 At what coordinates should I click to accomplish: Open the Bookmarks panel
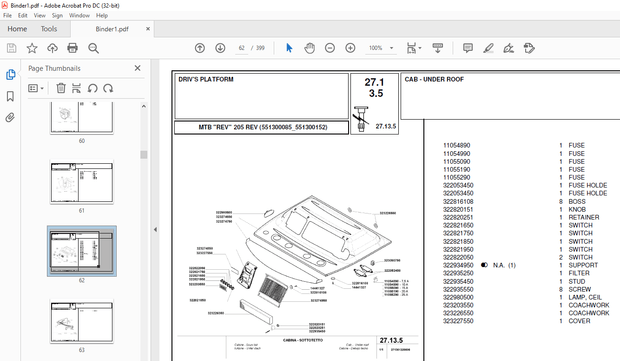pyautogui.click(x=10, y=96)
